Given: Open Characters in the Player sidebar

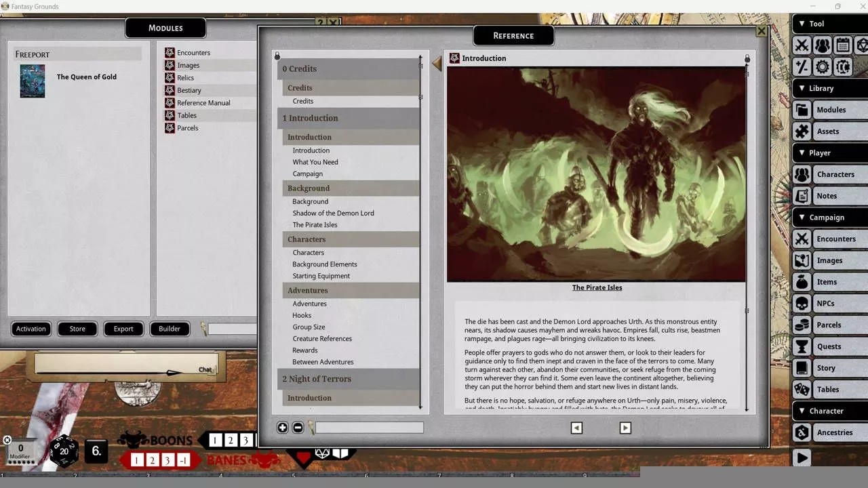Looking at the screenshot, I should tap(830, 174).
